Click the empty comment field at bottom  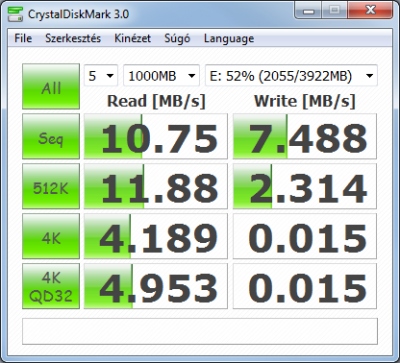coord(200,331)
